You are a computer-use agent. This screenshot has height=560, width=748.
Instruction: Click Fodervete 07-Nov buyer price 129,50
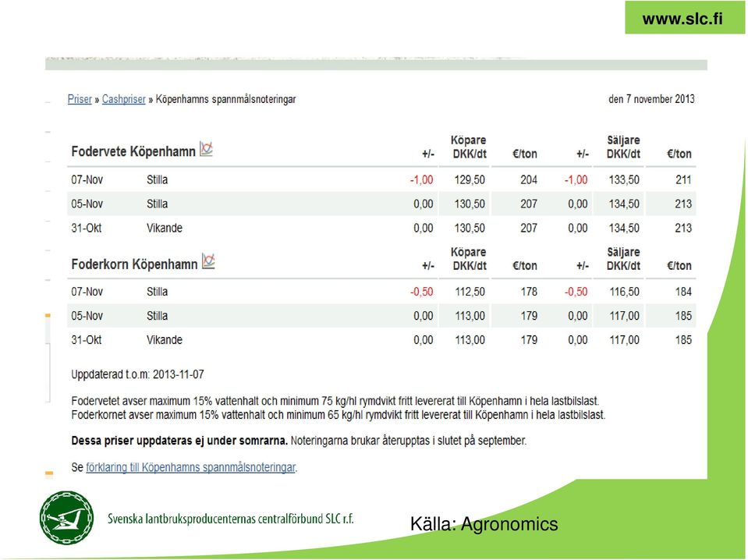coord(470,180)
